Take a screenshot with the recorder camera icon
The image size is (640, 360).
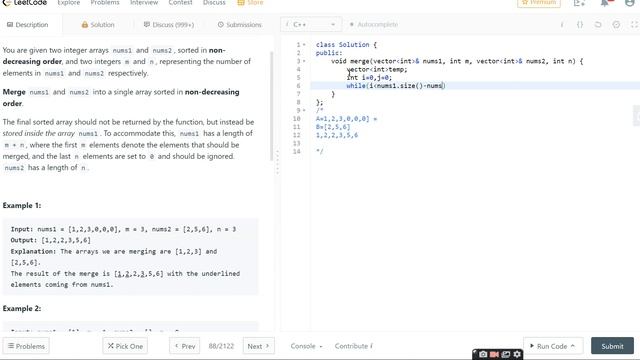point(483,354)
